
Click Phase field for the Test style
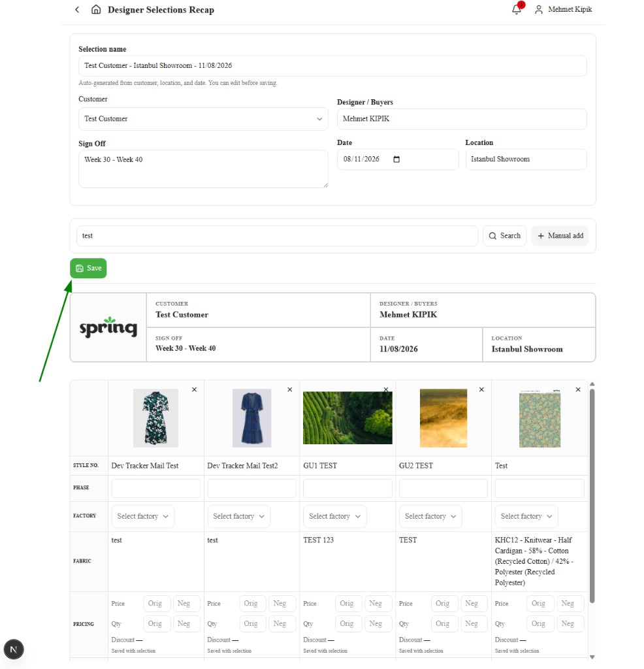coord(539,487)
